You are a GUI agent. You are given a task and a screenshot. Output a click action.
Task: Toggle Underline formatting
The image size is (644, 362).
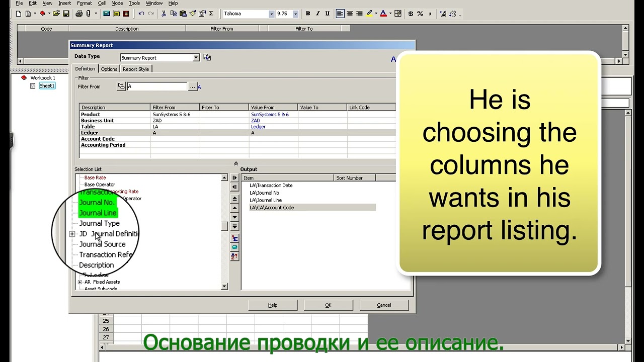click(328, 14)
